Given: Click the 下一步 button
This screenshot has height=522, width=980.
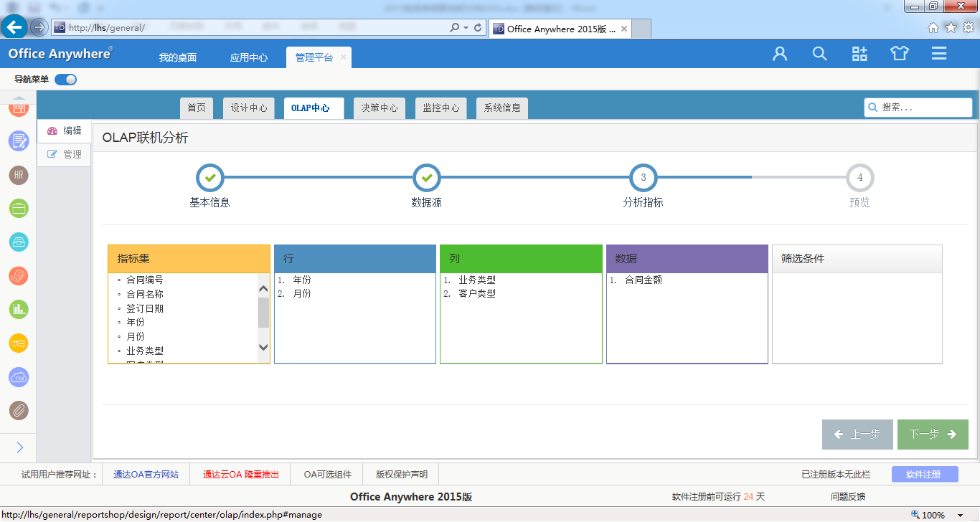Looking at the screenshot, I should [933, 435].
